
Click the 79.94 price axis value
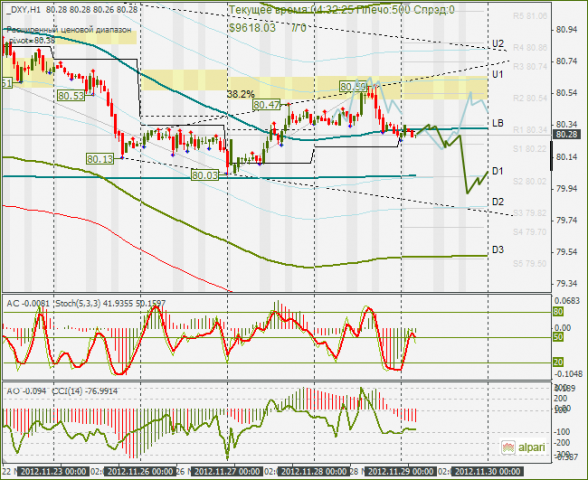567,188
